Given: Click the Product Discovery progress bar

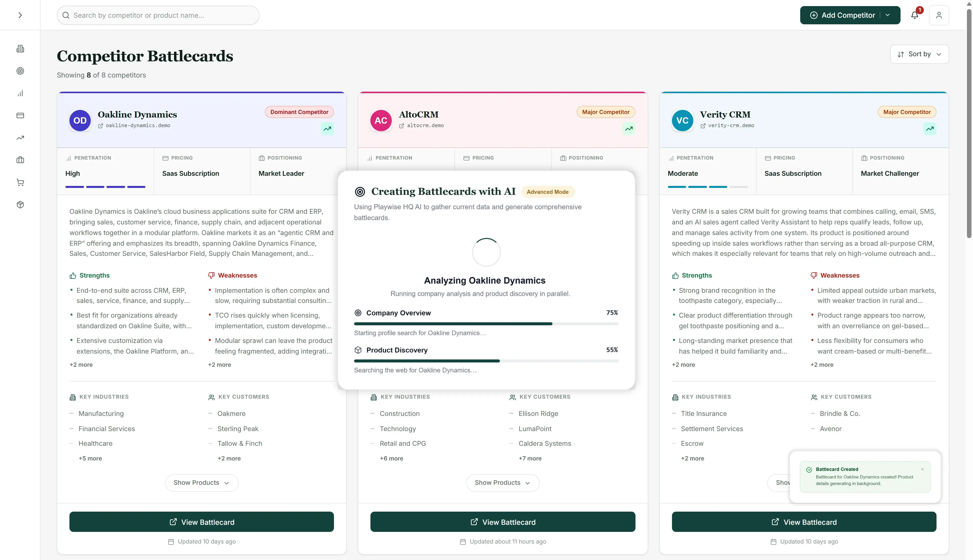Looking at the screenshot, I should click(x=486, y=361).
